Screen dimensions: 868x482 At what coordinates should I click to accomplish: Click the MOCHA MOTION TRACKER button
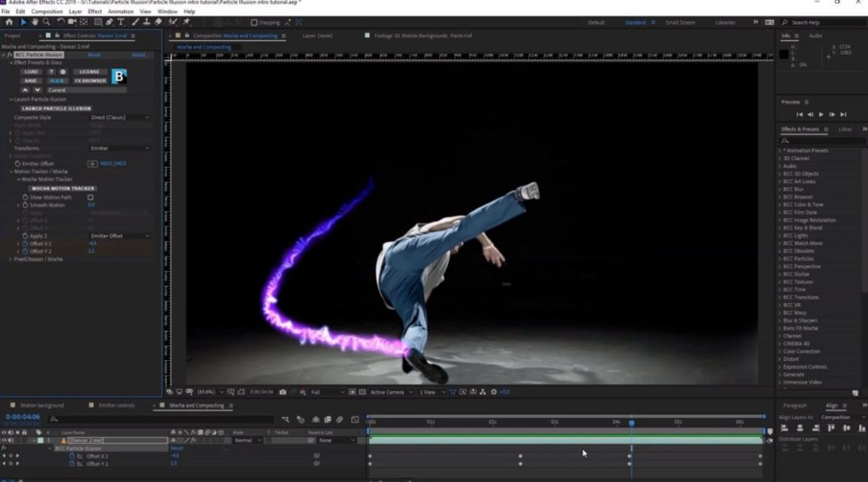click(x=63, y=188)
